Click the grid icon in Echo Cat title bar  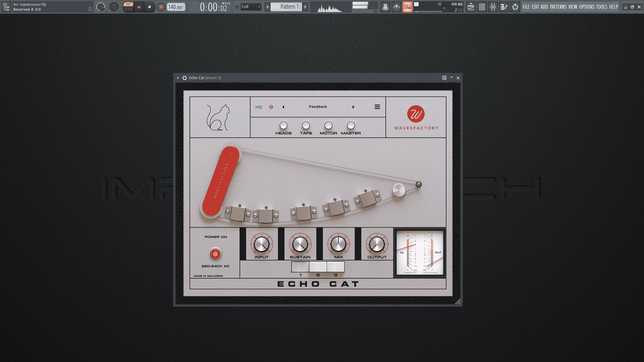click(444, 78)
